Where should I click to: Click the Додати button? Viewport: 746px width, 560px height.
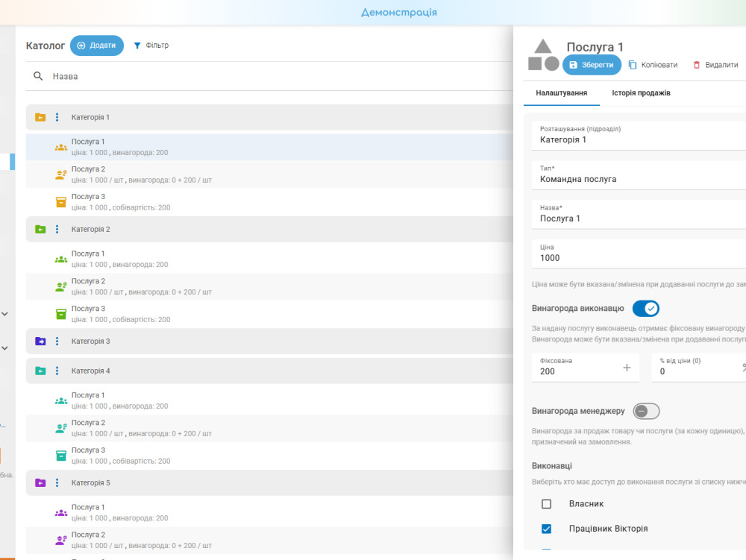tap(97, 45)
